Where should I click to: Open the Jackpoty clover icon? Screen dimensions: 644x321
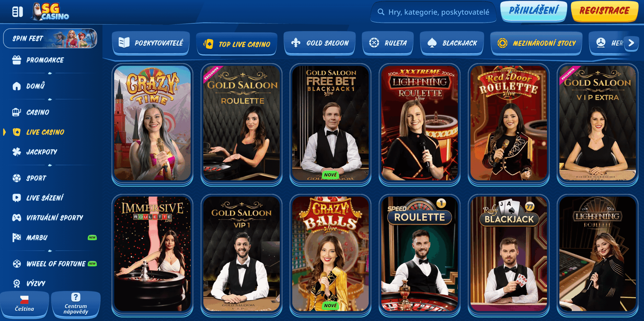coord(17,152)
